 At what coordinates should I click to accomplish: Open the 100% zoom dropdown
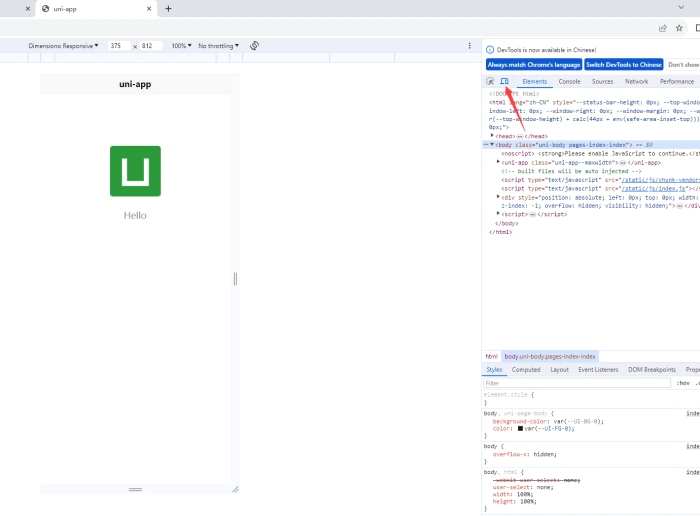click(x=181, y=46)
